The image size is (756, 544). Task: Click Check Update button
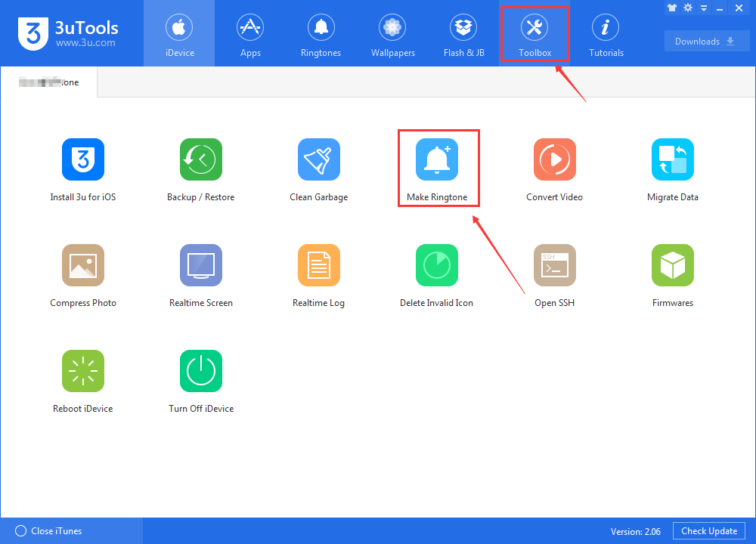click(709, 531)
